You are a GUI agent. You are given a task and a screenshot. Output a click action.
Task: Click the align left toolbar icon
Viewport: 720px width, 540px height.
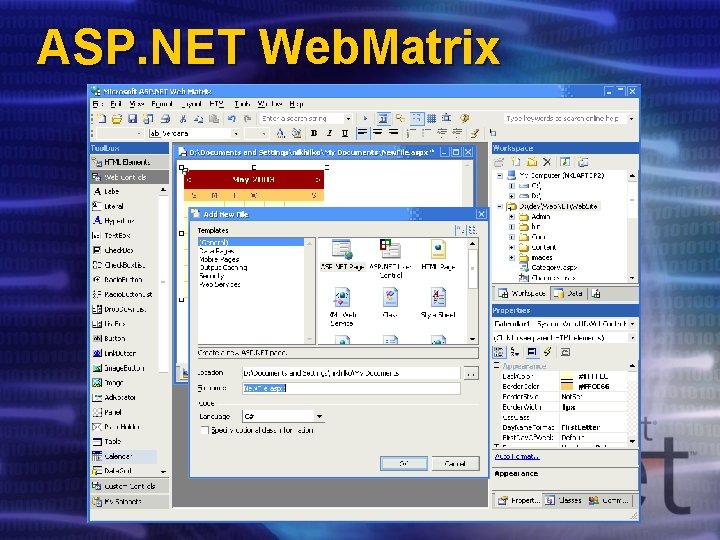click(362, 133)
